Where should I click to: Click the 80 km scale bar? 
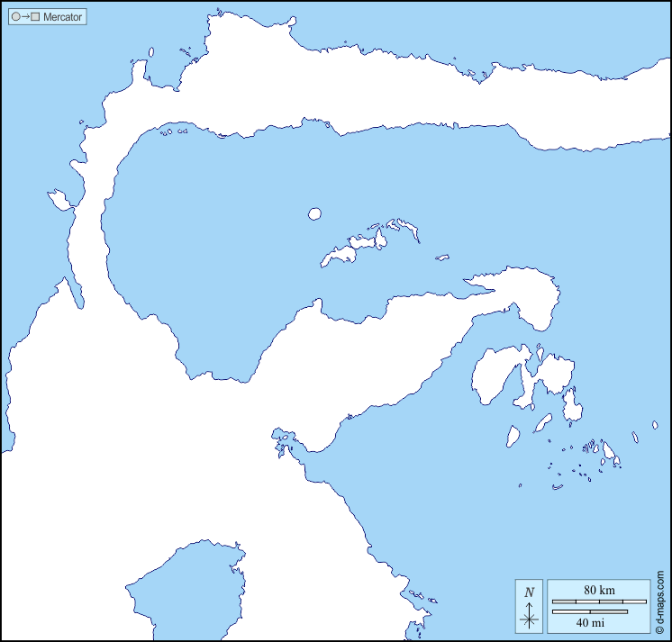pos(598,601)
